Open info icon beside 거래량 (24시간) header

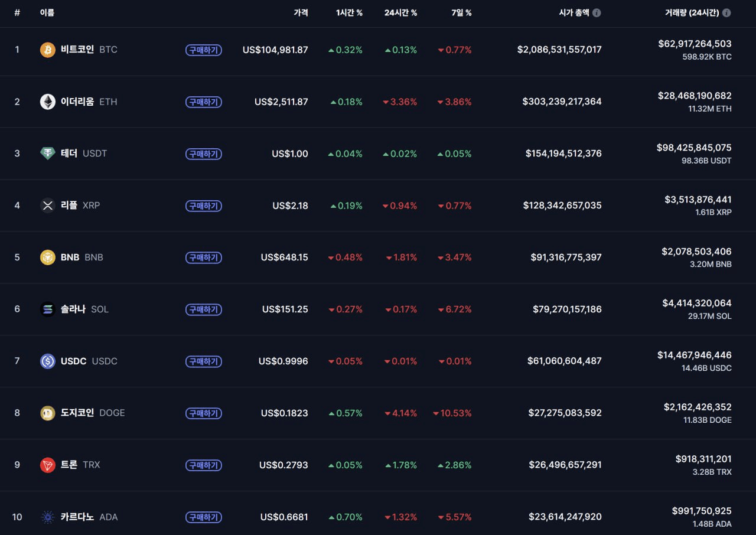coord(726,12)
